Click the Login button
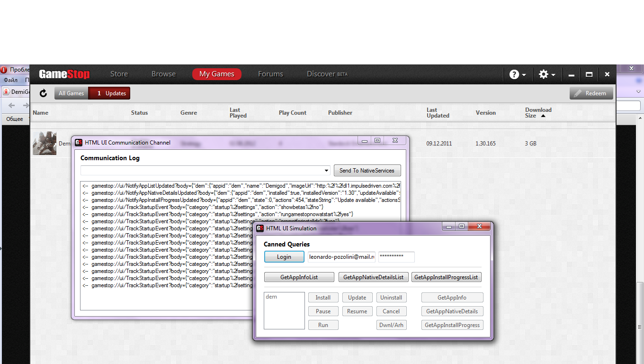Screen dimensions: 644x364 tap(284, 257)
